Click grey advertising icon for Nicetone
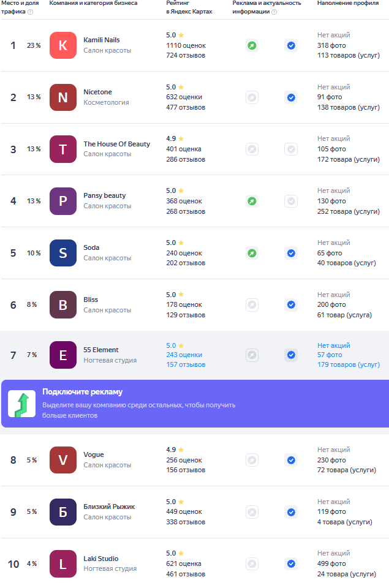The image size is (389, 588). 252,97
